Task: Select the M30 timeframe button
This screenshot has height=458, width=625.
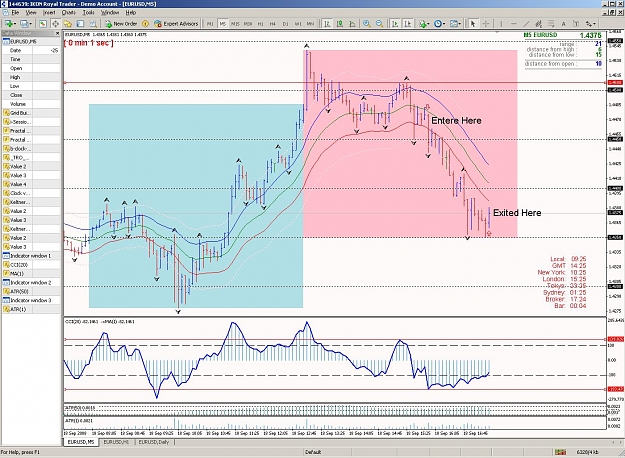Action: pos(248,24)
